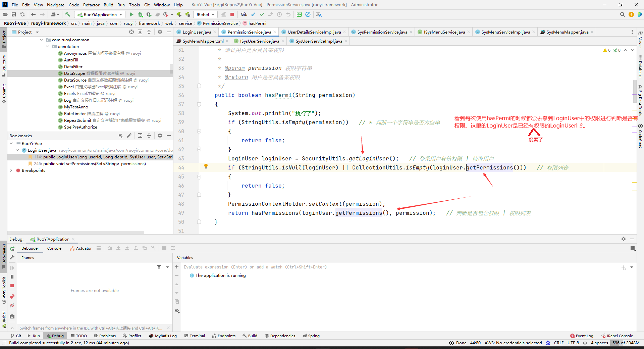Click yellow intention light bulb at line 44

pyautogui.click(x=206, y=166)
